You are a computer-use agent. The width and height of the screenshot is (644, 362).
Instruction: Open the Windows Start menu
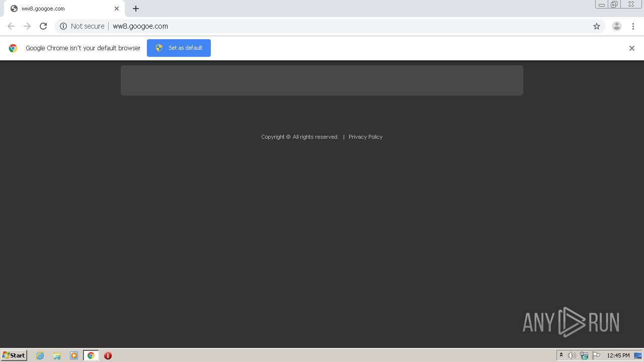14,355
